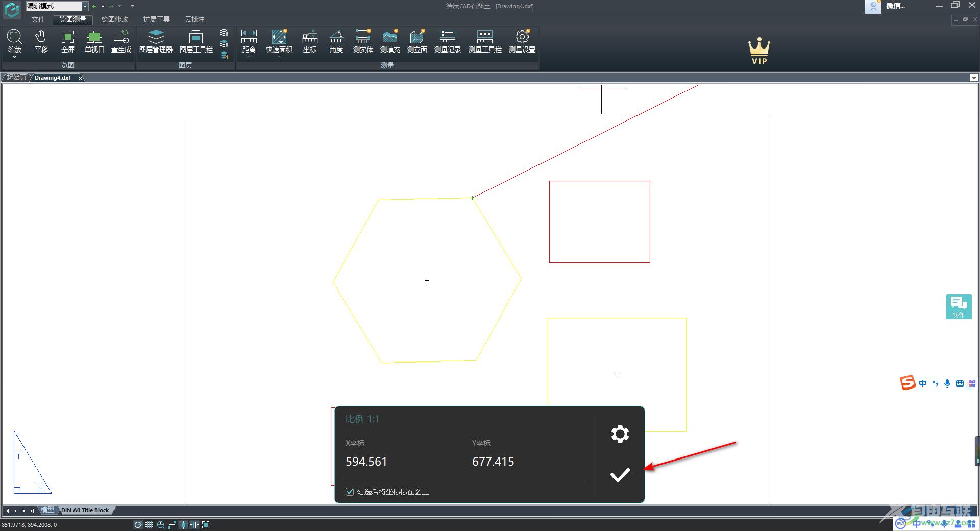Switch to the 览图测量 ribbon tab
This screenshot has width=980, height=531.
72,19
